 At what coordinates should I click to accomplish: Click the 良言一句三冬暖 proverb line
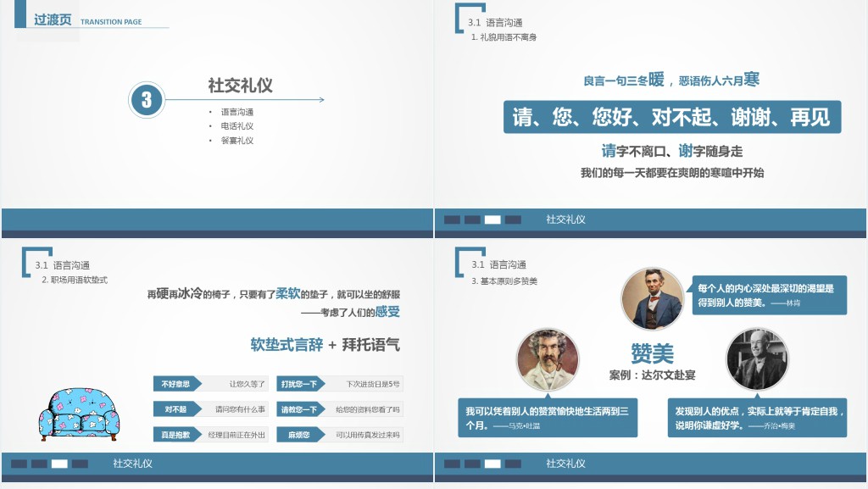[671, 81]
